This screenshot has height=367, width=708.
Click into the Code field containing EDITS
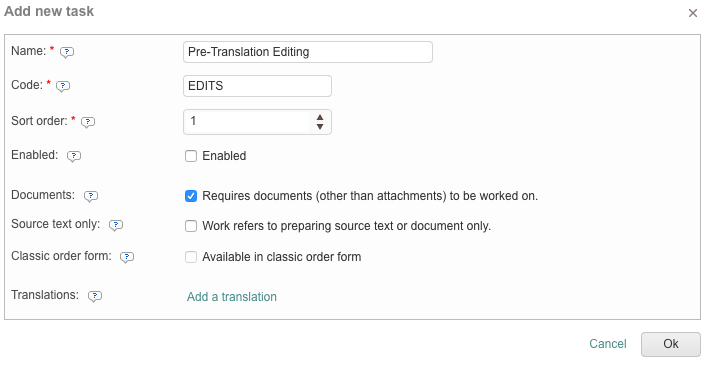(257, 86)
